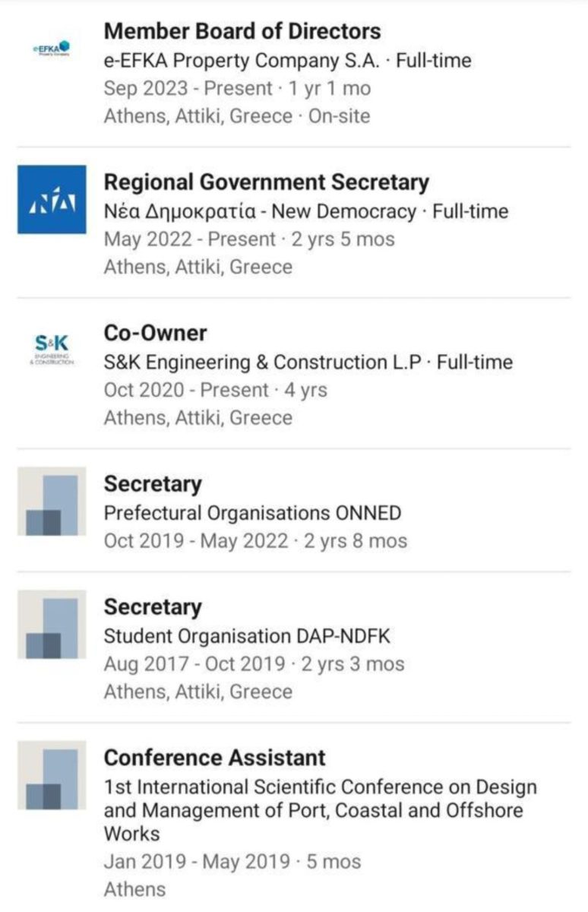Image resolution: width=588 pixels, height=912 pixels.
Task: Open placeholder logo beside Prefectural Organisations ONNED
Action: [52, 501]
